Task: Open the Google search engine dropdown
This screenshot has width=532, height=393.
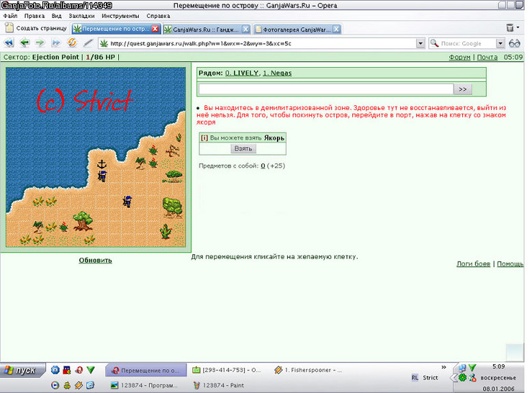Action: point(500,44)
